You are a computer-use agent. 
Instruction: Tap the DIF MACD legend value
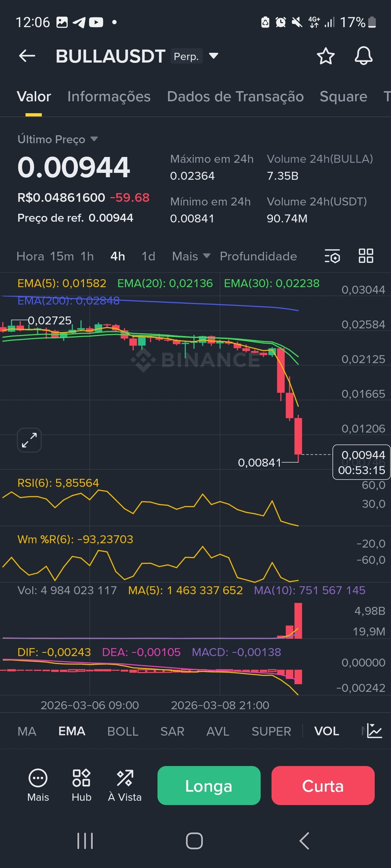[54, 652]
